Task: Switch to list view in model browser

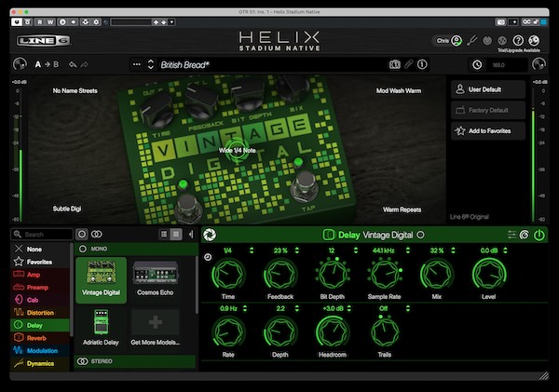Action: pos(164,234)
